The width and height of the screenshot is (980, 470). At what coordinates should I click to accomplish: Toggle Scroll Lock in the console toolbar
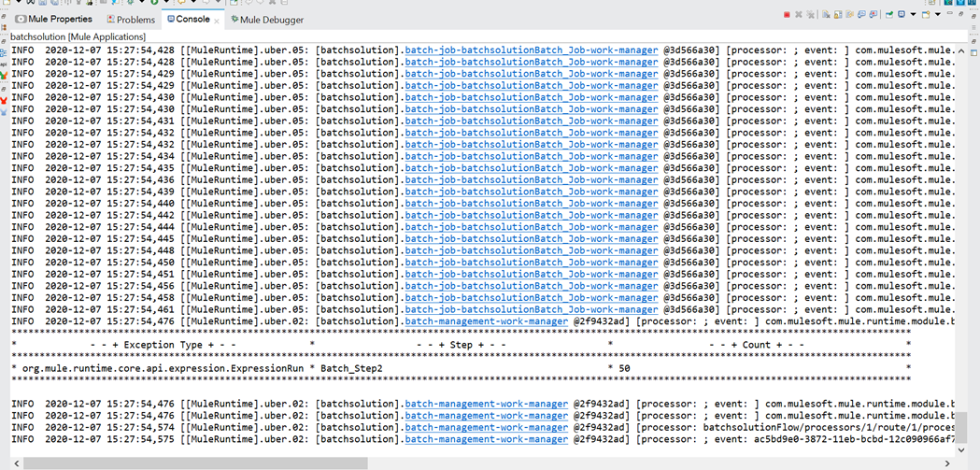pyautogui.click(x=838, y=14)
